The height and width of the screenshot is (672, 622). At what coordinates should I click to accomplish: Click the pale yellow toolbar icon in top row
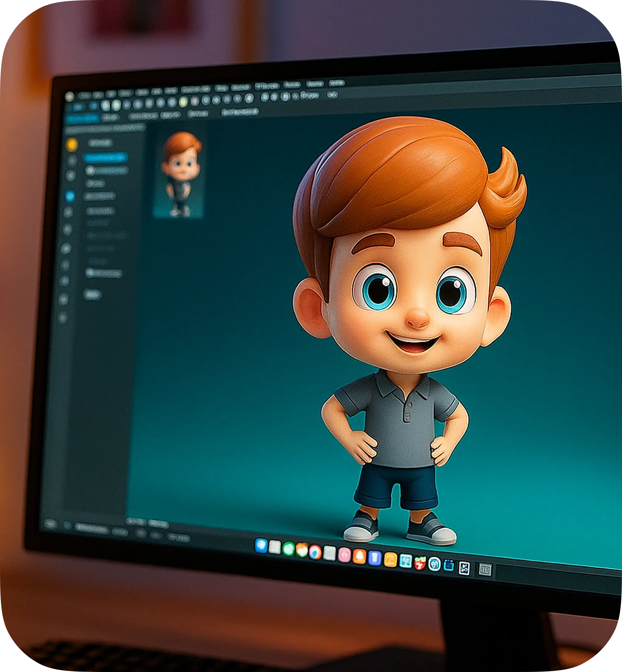(183, 102)
